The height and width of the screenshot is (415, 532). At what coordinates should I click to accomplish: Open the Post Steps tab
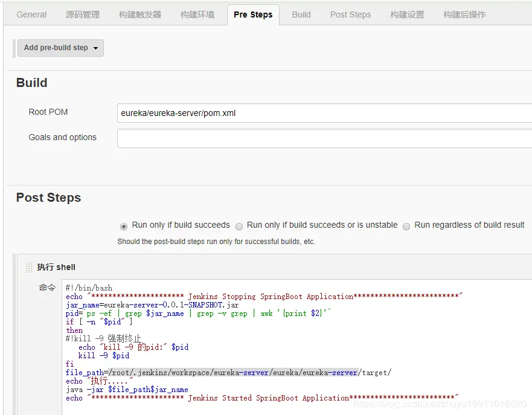pyautogui.click(x=350, y=14)
